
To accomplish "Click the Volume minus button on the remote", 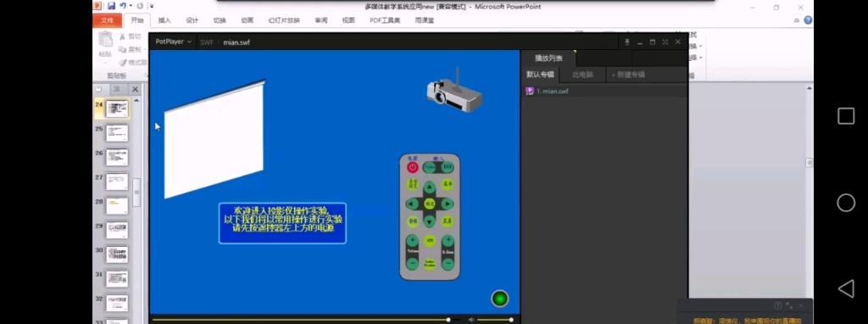I will (x=413, y=264).
